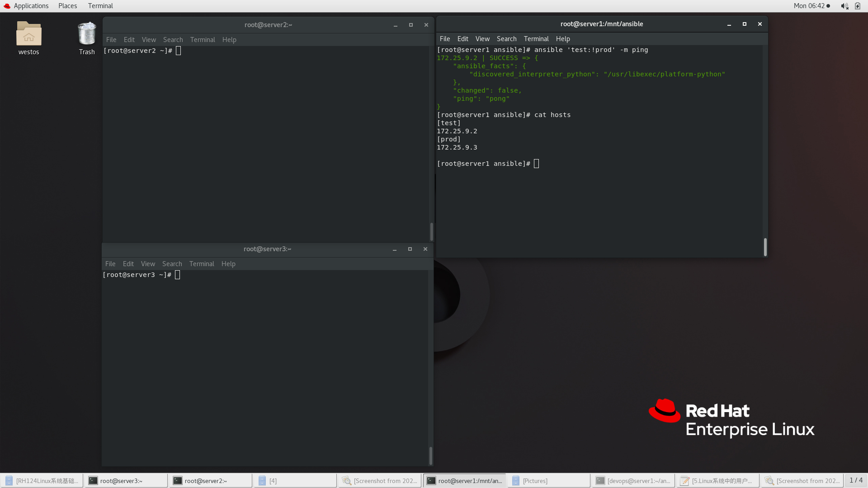Image resolution: width=868 pixels, height=488 pixels.
Task: Open the Trash desktop icon
Action: tap(86, 34)
